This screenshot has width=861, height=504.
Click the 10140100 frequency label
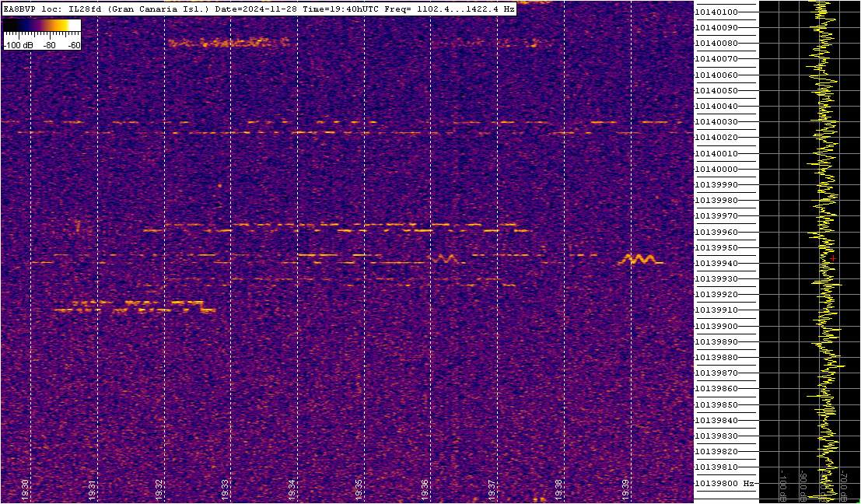click(716, 12)
